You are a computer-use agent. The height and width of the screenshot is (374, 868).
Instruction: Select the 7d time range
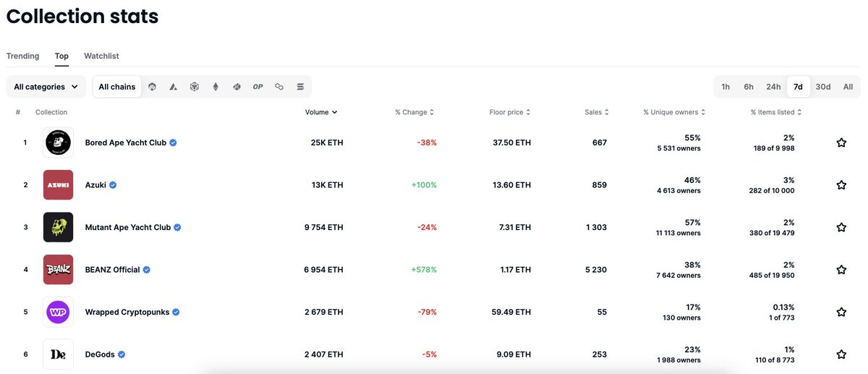click(x=798, y=87)
